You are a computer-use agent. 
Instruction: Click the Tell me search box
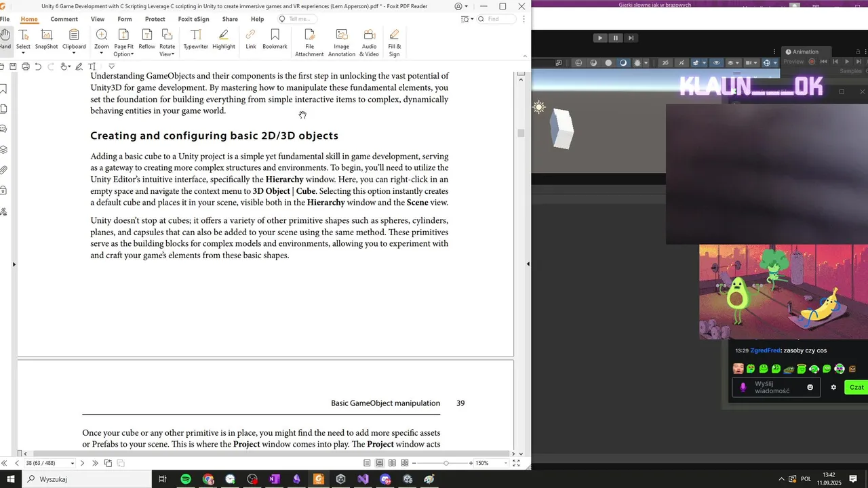[x=299, y=19]
